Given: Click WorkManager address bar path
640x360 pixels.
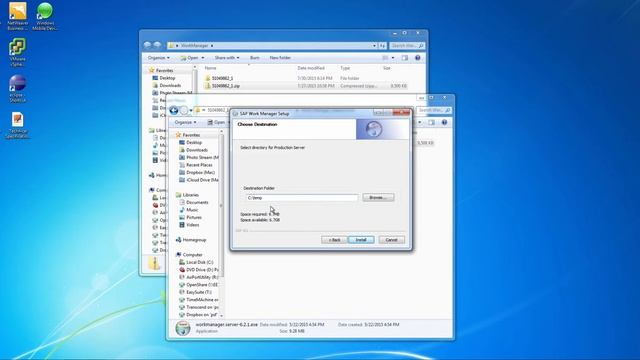Looking at the screenshot, I should click(x=194, y=46).
